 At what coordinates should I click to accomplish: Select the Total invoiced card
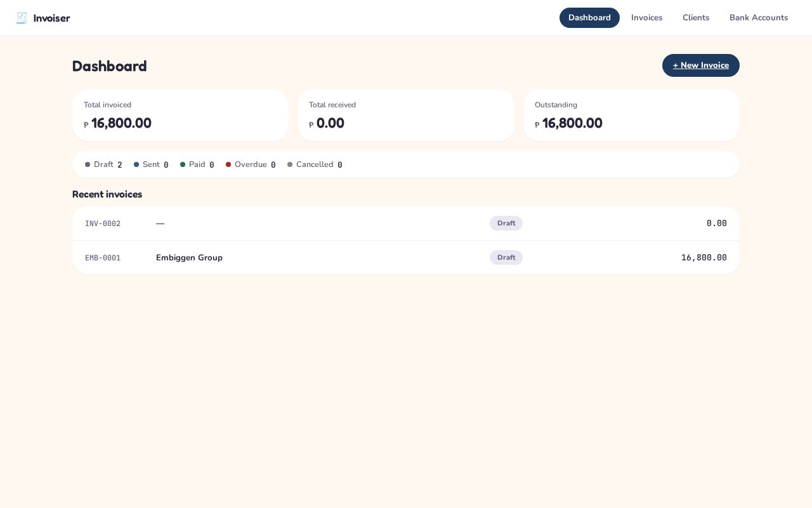(x=180, y=115)
